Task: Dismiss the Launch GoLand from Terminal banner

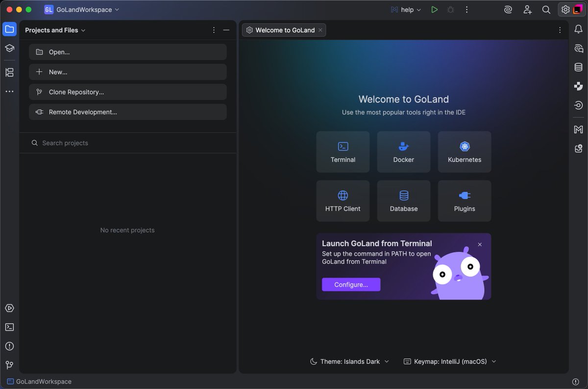Action: coord(480,244)
